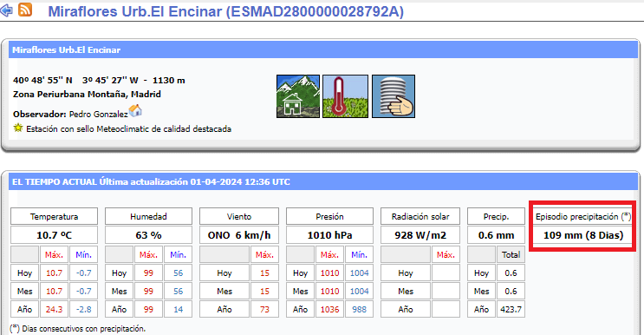This screenshot has height=335, width=644.
Task: Click the Total header in precipitation table
Action: (511, 254)
